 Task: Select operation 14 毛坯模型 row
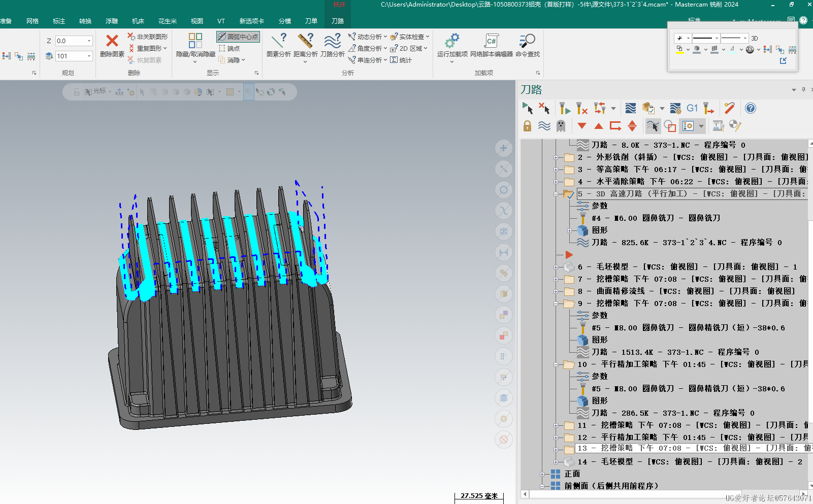(684, 462)
